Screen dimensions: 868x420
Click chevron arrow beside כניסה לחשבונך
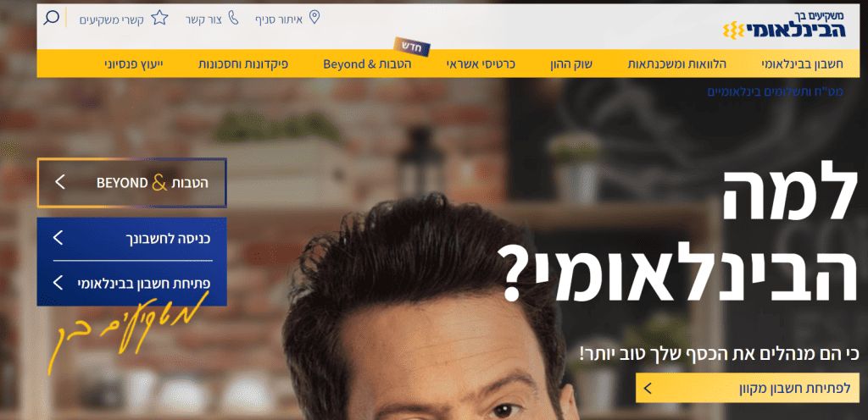[58, 238]
